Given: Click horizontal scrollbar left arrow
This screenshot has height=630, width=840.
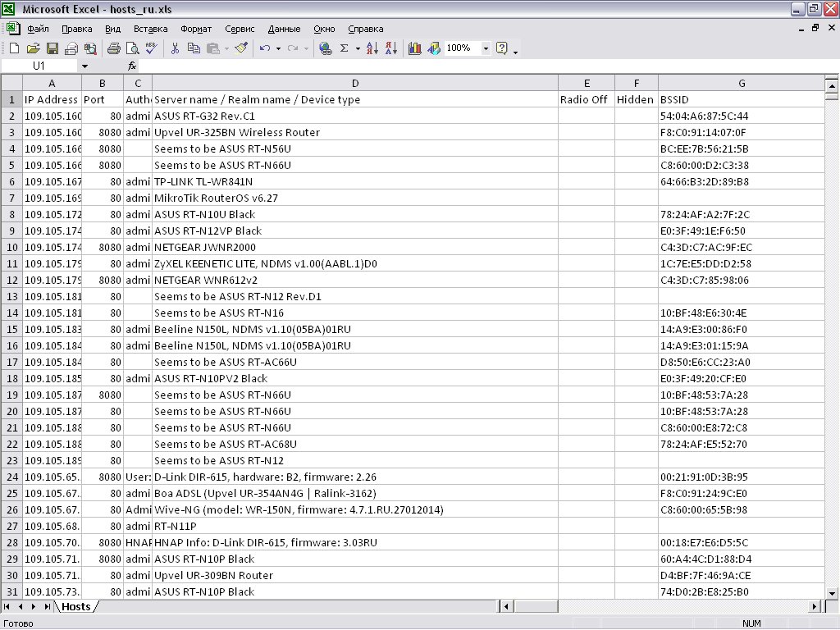Looking at the screenshot, I should point(506,606).
